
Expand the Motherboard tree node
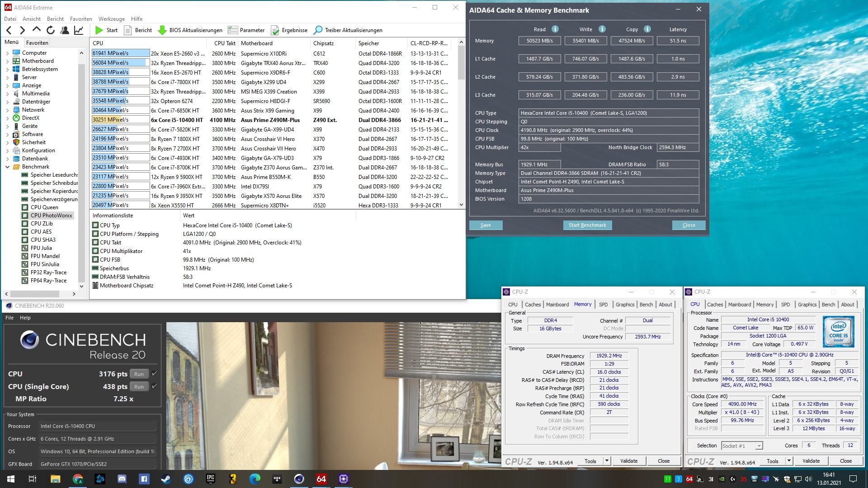[8, 61]
